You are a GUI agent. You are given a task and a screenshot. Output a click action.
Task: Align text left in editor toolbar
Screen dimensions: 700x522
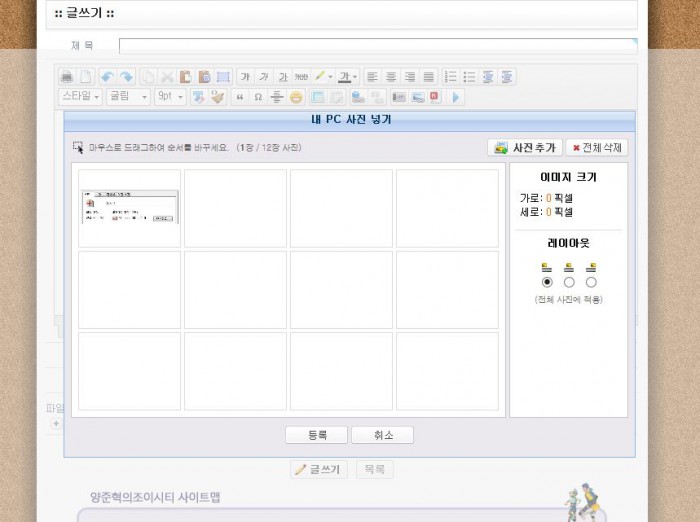coord(372,76)
